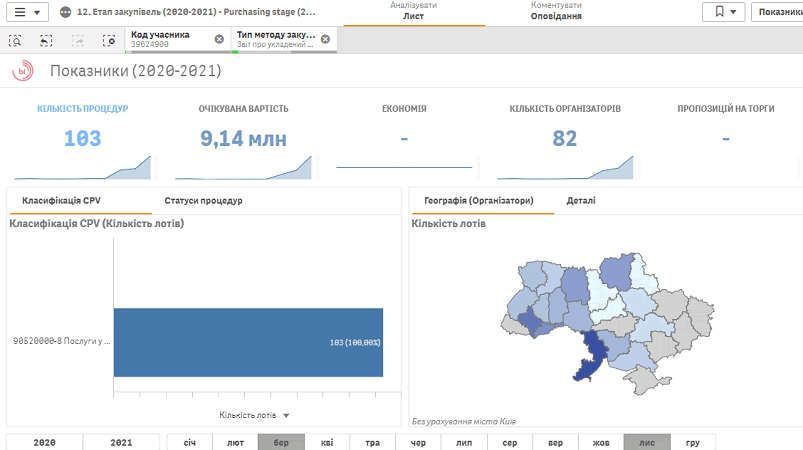Remove the Код учасника filter
This screenshot has width=803, height=450.
pos(219,39)
